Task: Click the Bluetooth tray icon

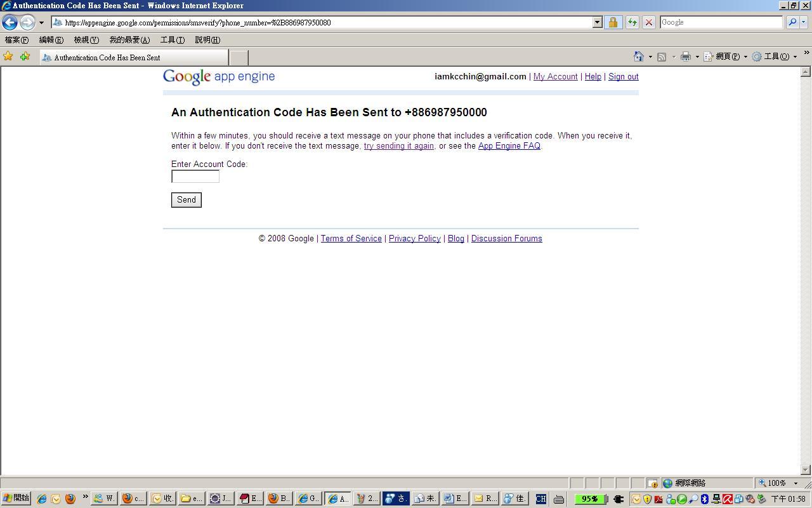Action: click(x=704, y=499)
